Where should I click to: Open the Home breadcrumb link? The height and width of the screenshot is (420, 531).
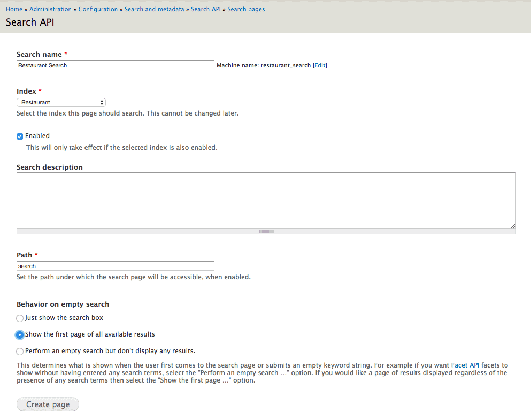click(x=14, y=9)
